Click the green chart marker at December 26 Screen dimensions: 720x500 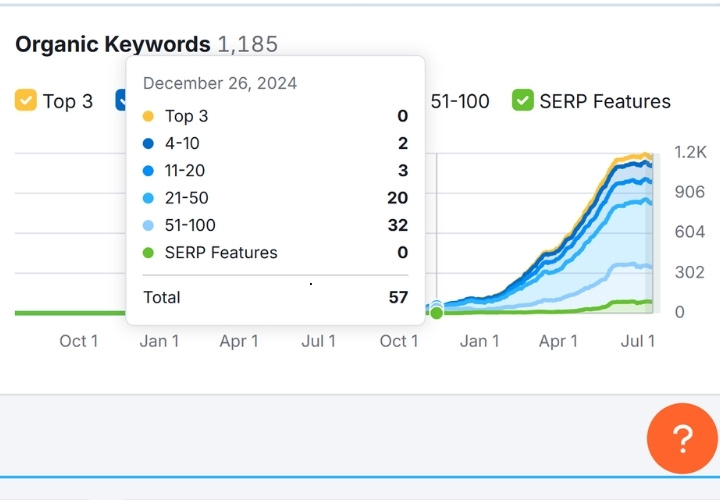click(437, 313)
